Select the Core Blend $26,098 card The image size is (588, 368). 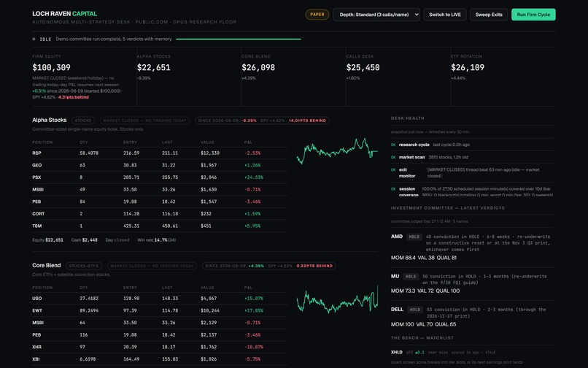293,77
